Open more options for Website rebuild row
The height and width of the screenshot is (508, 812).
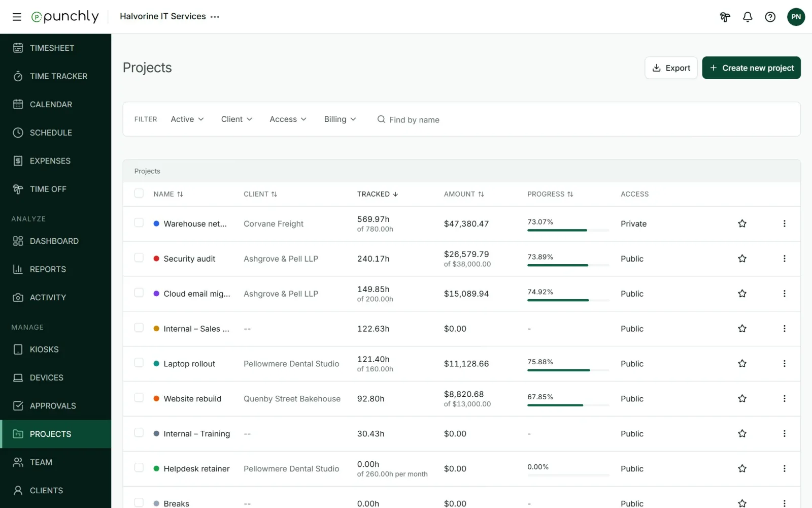[x=784, y=399]
